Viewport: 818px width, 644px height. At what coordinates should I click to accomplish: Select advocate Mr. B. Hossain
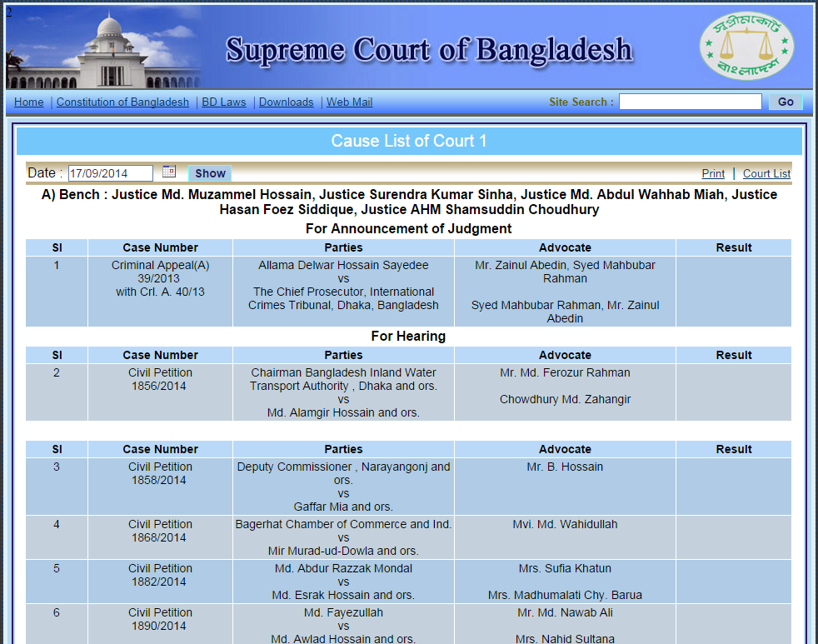point(565,467)
